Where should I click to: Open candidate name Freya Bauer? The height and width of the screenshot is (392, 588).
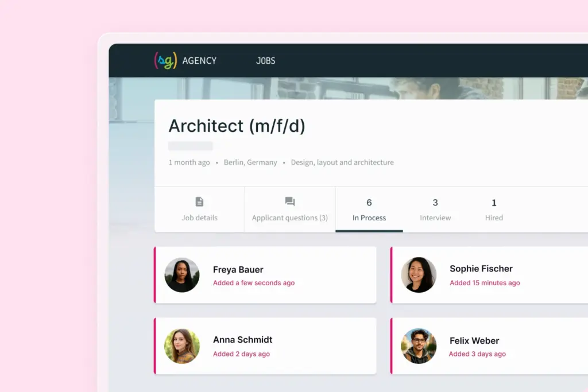coord(238,270)
